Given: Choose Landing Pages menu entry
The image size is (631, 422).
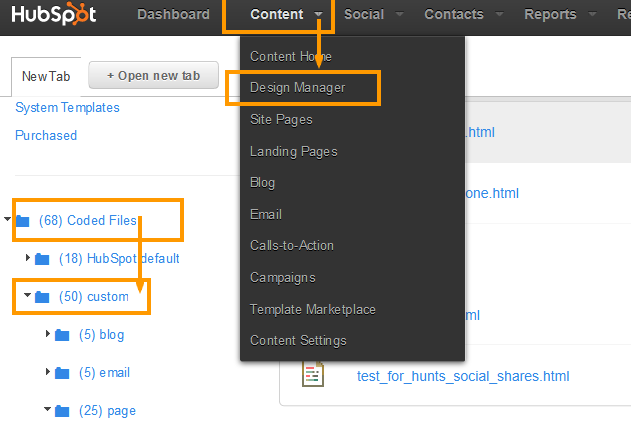Looking at the screenshot, I should tap(294, 151).
